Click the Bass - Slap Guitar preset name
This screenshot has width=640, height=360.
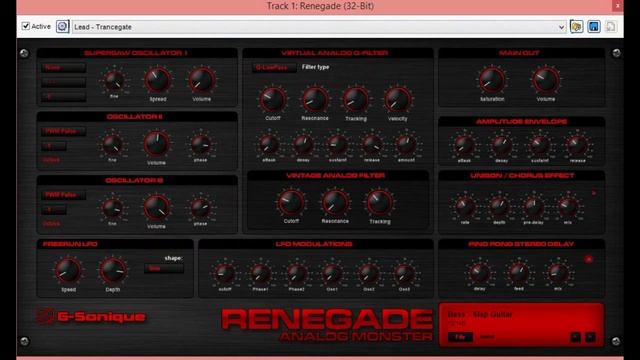(x=480, y=314)
